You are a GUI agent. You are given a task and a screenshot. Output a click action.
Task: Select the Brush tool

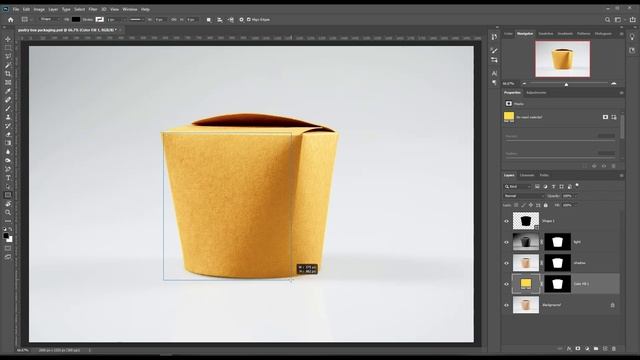point(8,109)
